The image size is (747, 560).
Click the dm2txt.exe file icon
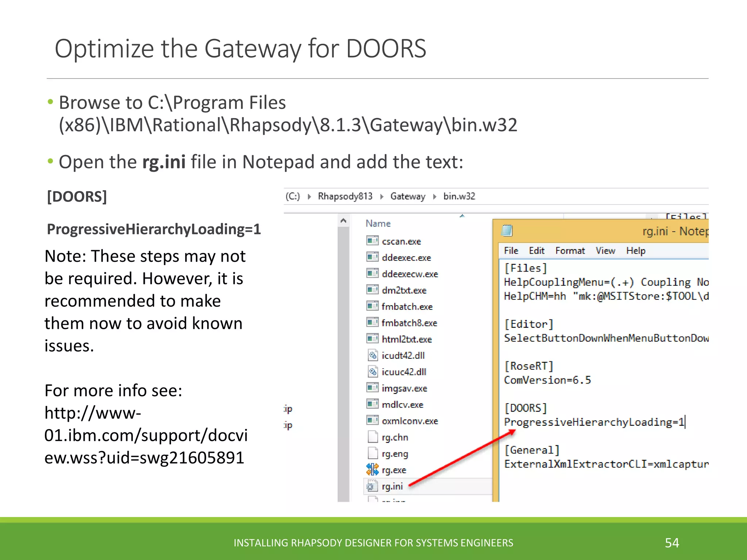372,289
